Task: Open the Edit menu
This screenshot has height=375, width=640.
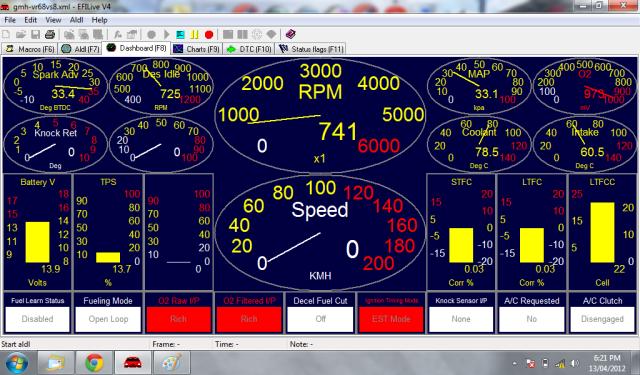Action: pos(30,20)
